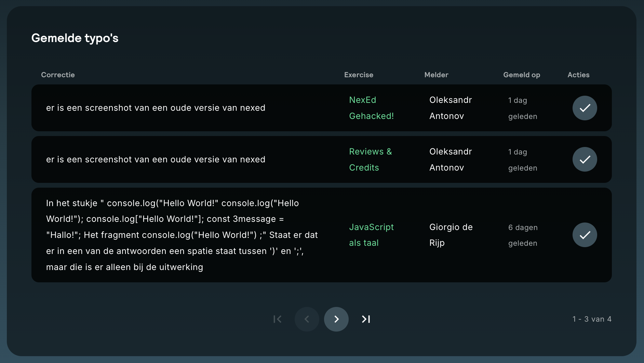This screenshot has width=644, height=363.
Task: Click the '1 - 3 van 4' page indicator
Action: point(592,319)
